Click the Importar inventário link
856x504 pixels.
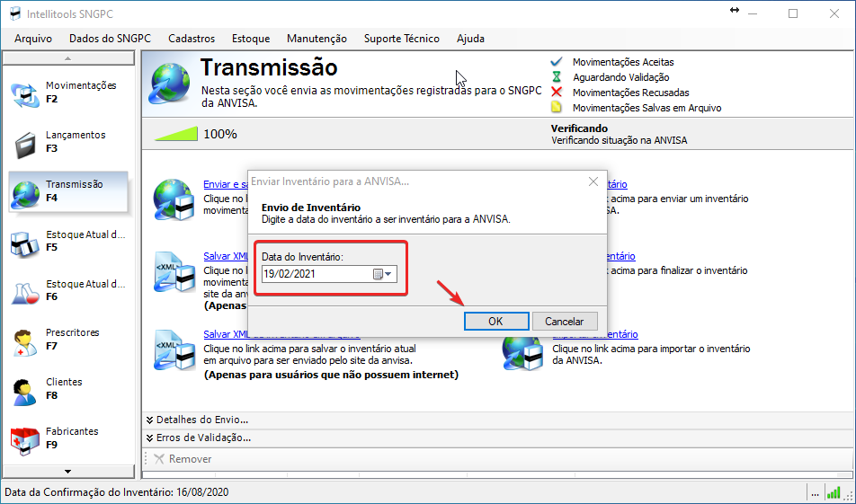(x=595, y=334)
